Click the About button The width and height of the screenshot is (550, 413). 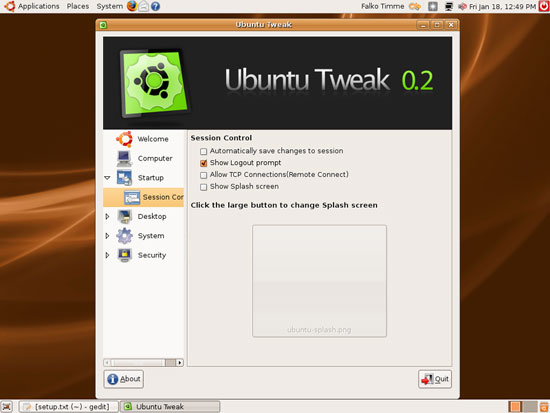tap(123, 379)
